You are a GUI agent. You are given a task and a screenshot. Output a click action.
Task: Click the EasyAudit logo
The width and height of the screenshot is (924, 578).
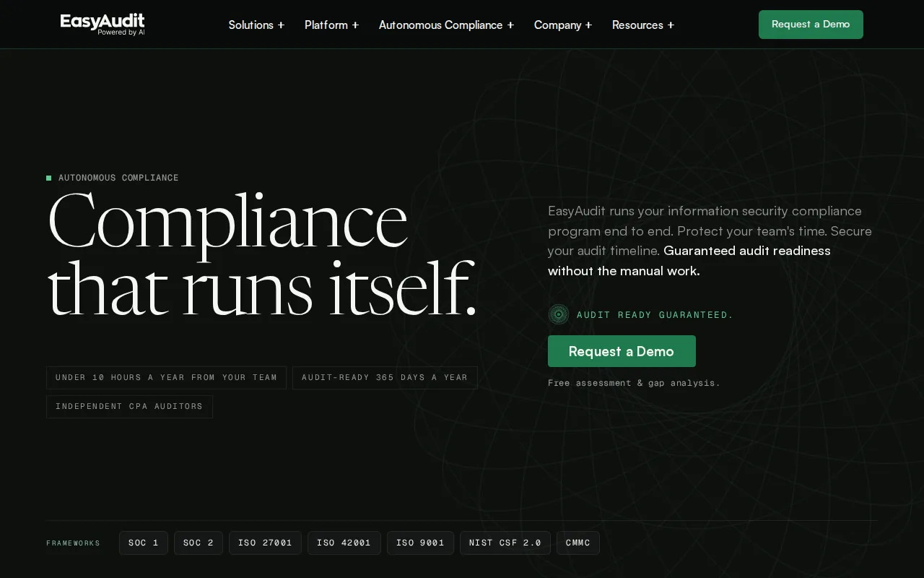[x=103, y=25]
